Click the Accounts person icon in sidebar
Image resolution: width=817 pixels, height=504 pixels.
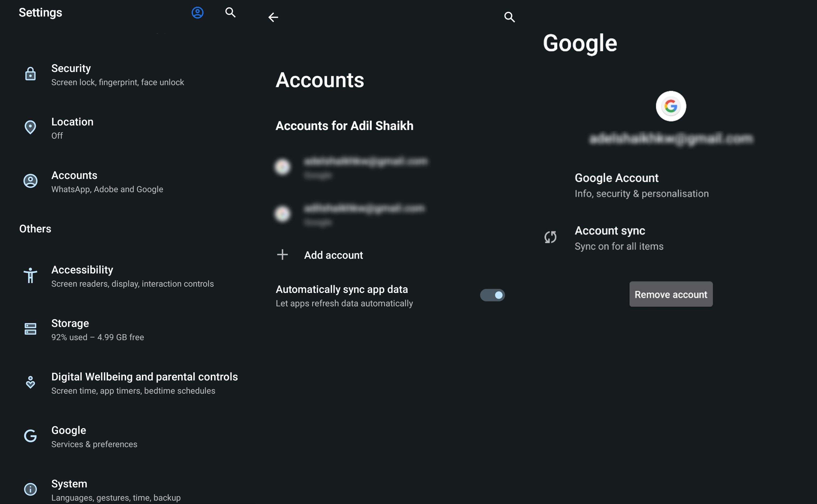click(30, 181)
